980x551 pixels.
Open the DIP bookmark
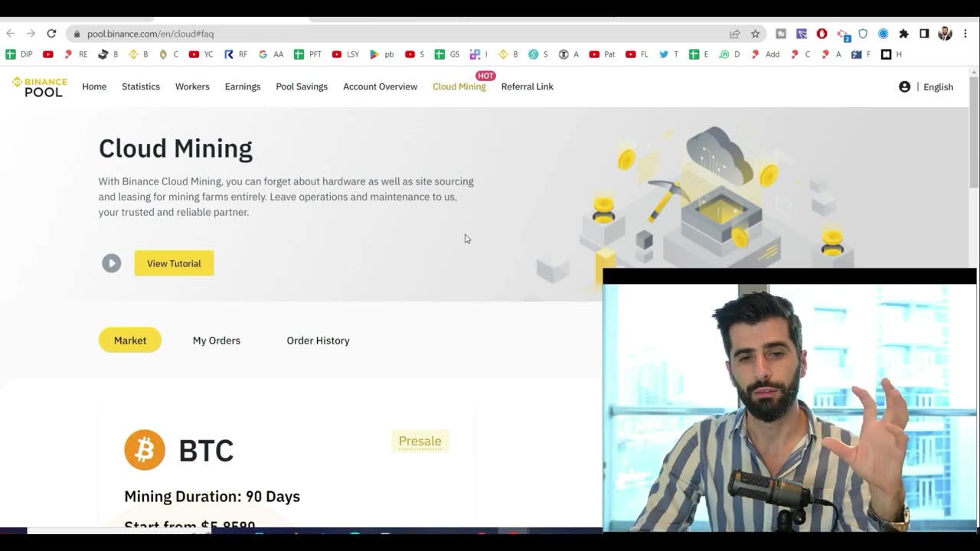19,54
